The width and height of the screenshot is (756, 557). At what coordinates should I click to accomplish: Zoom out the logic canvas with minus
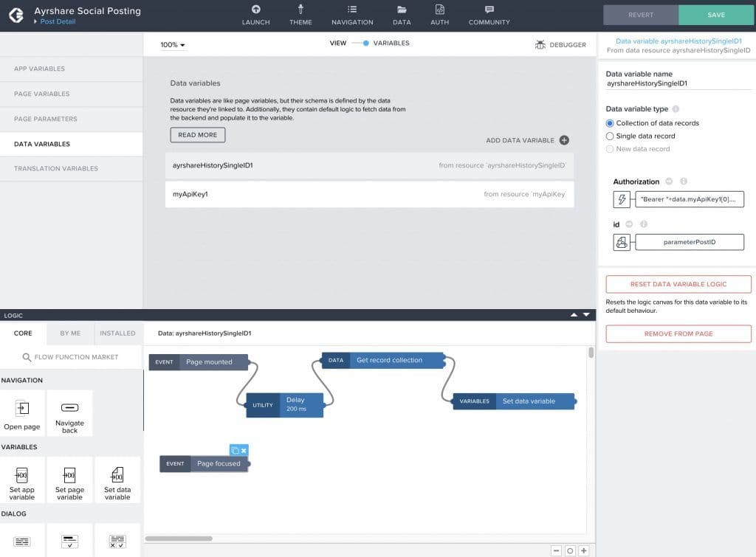tap(556, 550)
